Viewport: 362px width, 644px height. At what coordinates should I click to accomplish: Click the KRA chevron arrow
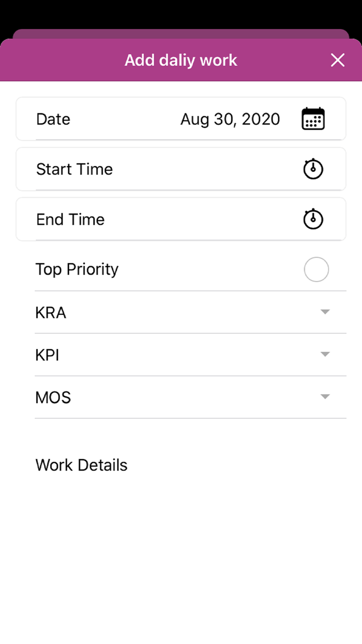(325, 312)
